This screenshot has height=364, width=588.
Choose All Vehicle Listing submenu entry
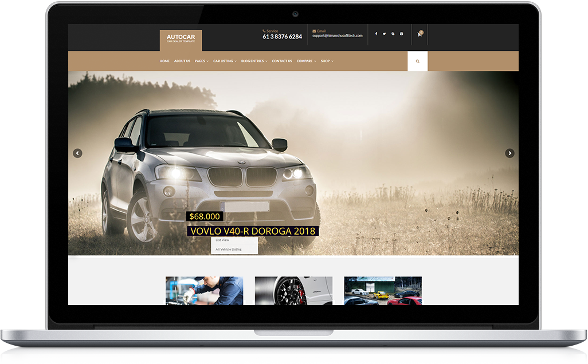(229, 250)
